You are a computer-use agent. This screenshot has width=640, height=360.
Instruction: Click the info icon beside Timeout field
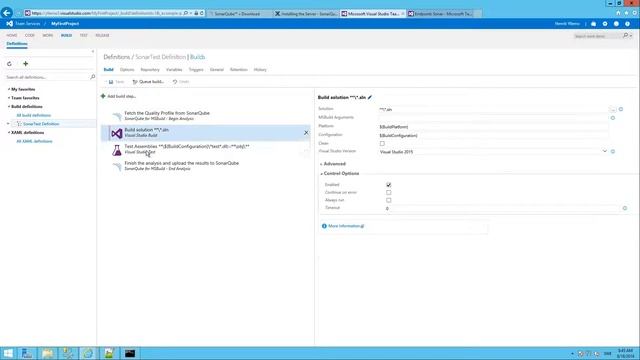(624, 208)
